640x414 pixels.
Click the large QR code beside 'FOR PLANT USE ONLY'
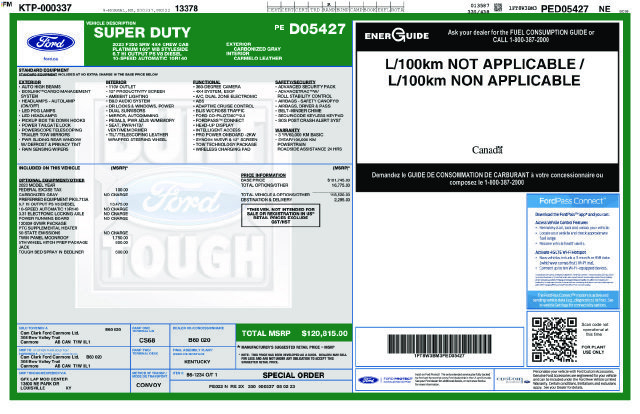(554, 340)
